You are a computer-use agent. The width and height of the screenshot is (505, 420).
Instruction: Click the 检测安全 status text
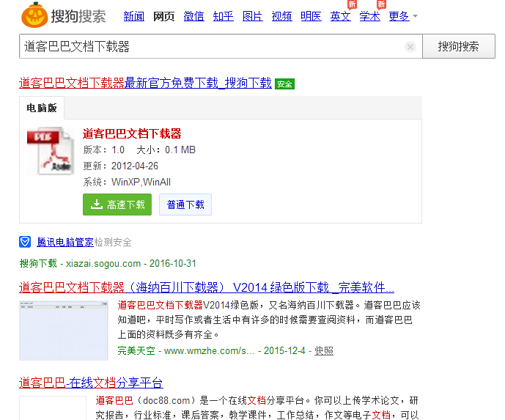[113, 242]
